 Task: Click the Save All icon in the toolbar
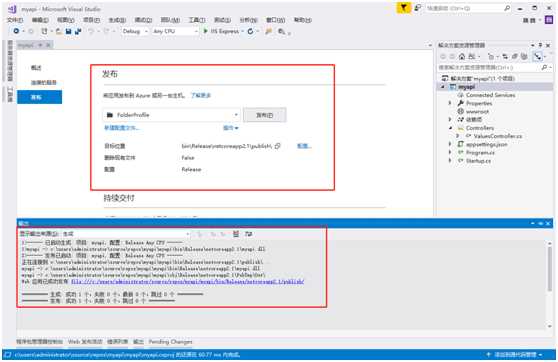78,31
